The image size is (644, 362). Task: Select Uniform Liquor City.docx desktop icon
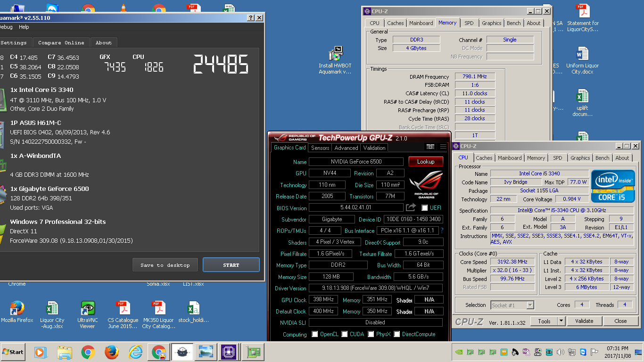582,60
